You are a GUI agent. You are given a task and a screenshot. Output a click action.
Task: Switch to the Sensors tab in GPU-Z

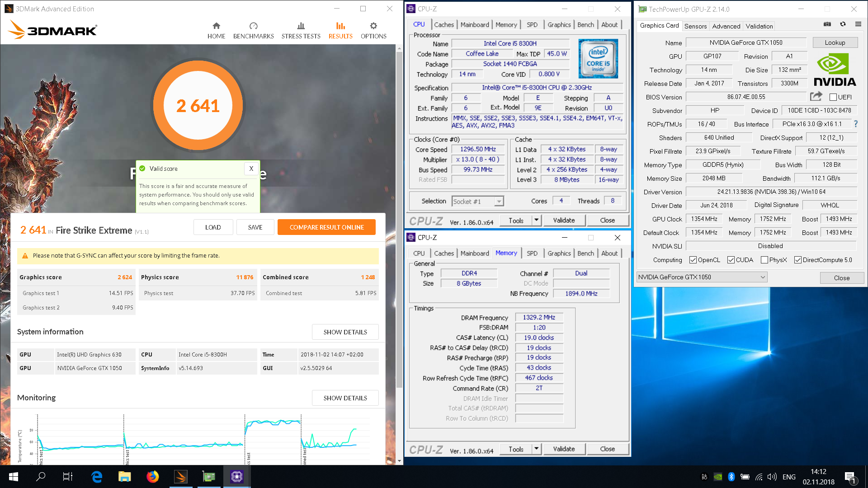coord(695,26)
